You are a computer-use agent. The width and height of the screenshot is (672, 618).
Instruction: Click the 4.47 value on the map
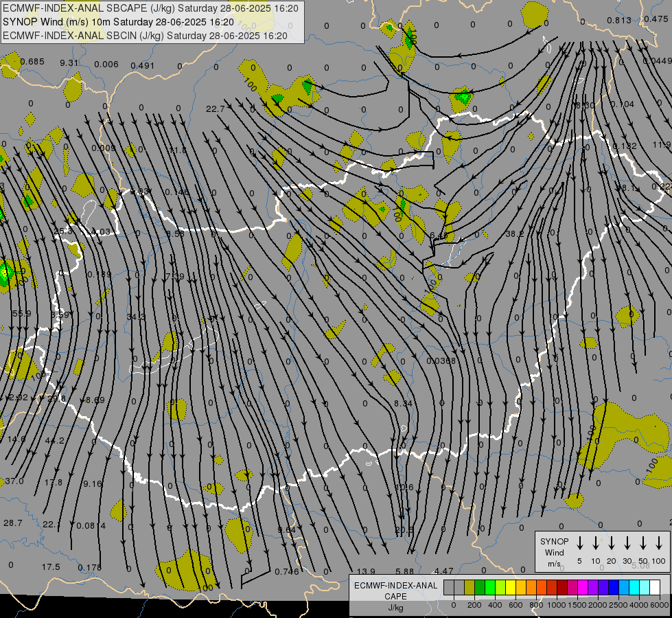443,571
